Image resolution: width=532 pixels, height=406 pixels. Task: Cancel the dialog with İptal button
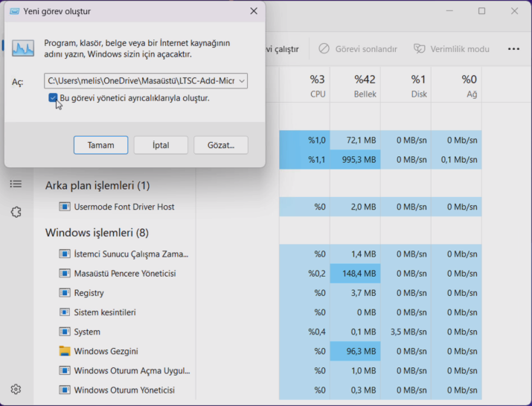[x=161, y=145]
